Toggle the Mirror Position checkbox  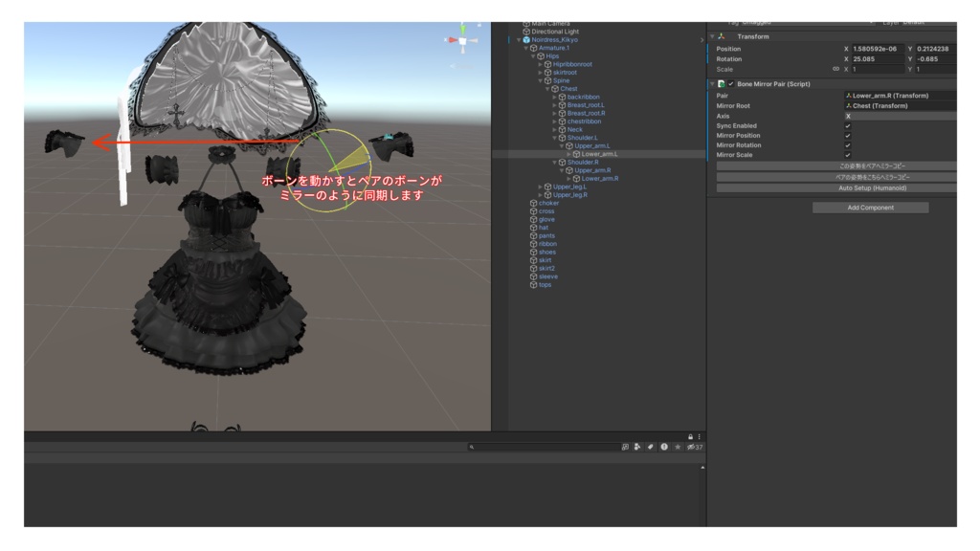(x=848, y=136)
